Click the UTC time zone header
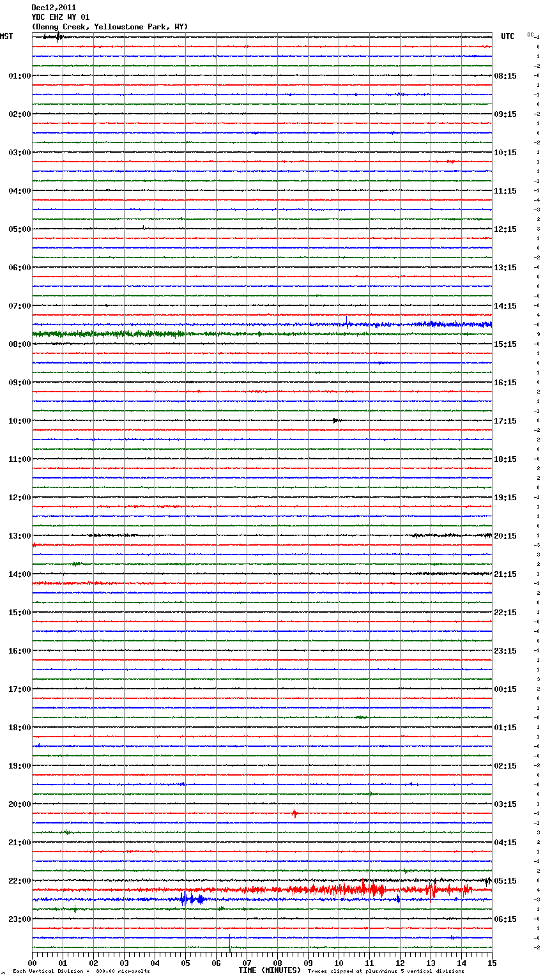 (x=508, y=36)
